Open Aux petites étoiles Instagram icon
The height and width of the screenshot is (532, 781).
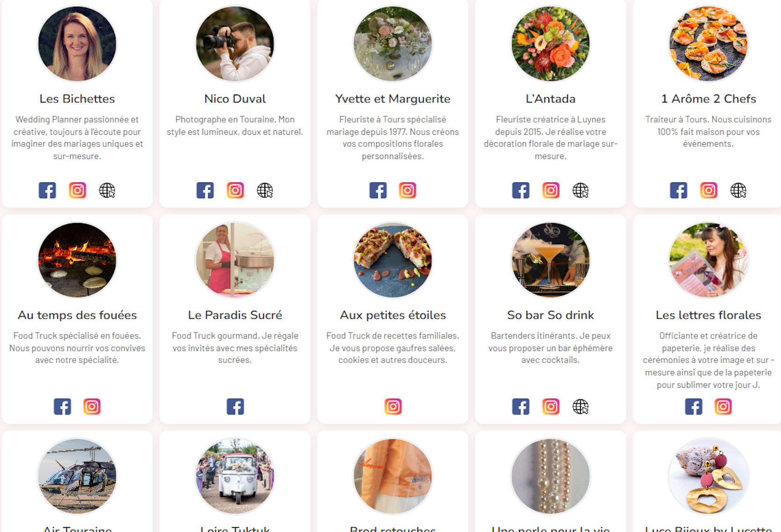click(x=393, y=407)
